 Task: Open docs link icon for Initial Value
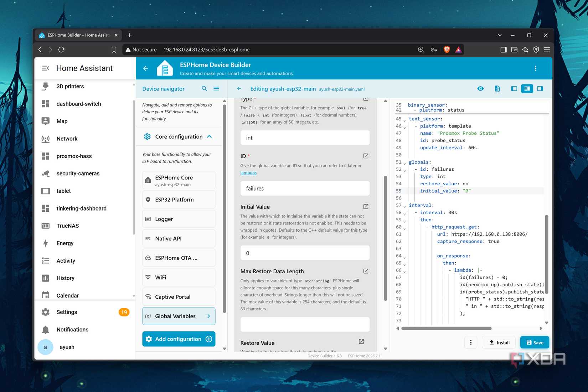(x=366, y=207)
